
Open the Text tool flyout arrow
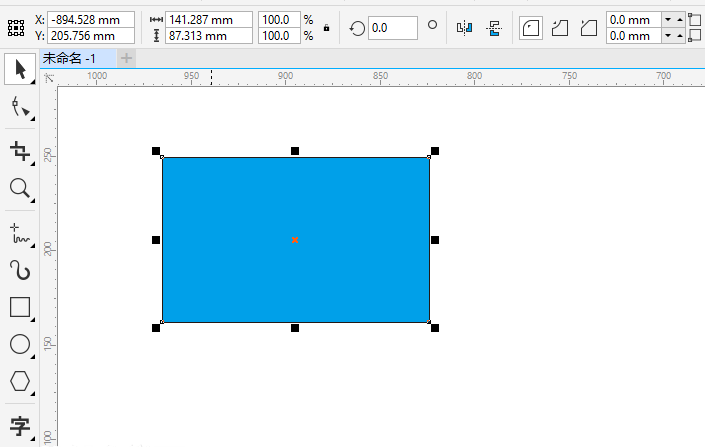coord(32,438)
